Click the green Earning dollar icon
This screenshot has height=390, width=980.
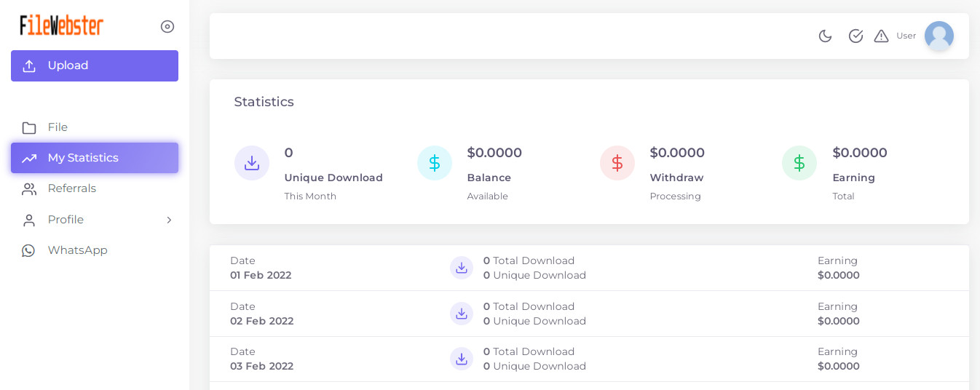(799, 163)
